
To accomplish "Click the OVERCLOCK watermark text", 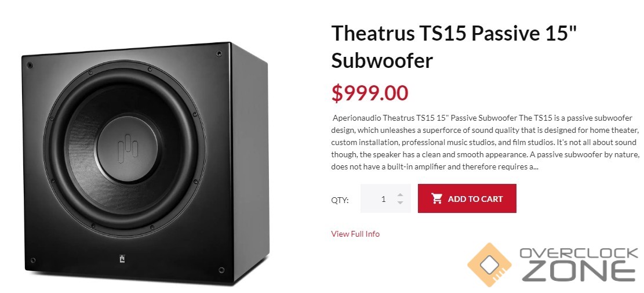I will click(578, 254).
